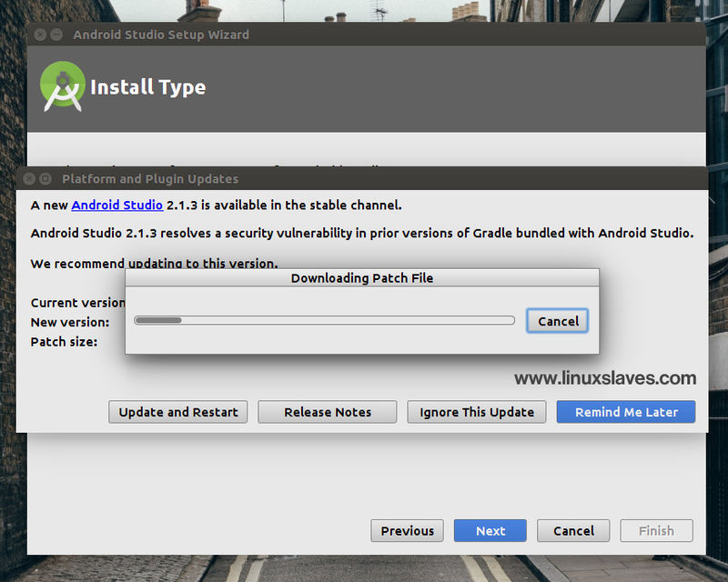Image resolution: width=728 pixels, height=582 pixels.
Task: Cancel the Downloading Patch File progress
Action: coord(558,321)
